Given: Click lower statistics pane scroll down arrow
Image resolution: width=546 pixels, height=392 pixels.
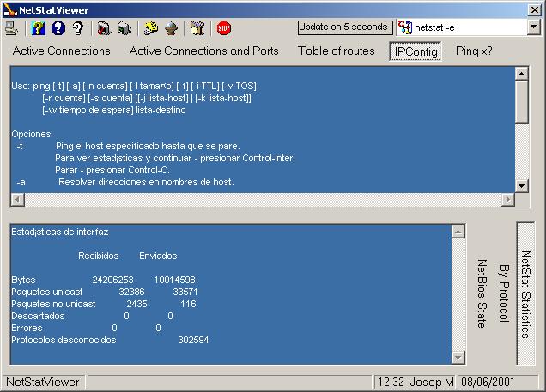Looking at the screenshot, I should (x=458, y=358).
